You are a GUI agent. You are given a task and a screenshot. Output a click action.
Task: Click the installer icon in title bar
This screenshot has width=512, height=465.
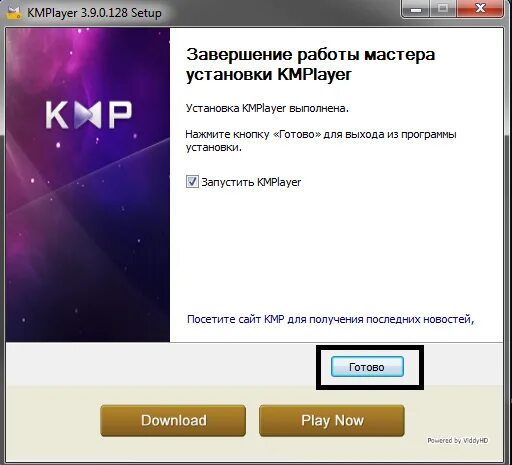[x=14, y=14]
